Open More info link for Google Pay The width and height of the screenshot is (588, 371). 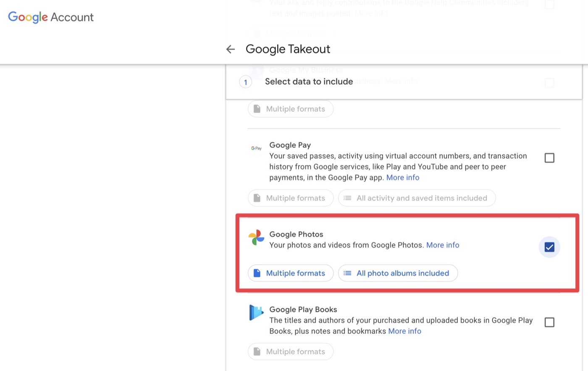(x=402, y=178)
